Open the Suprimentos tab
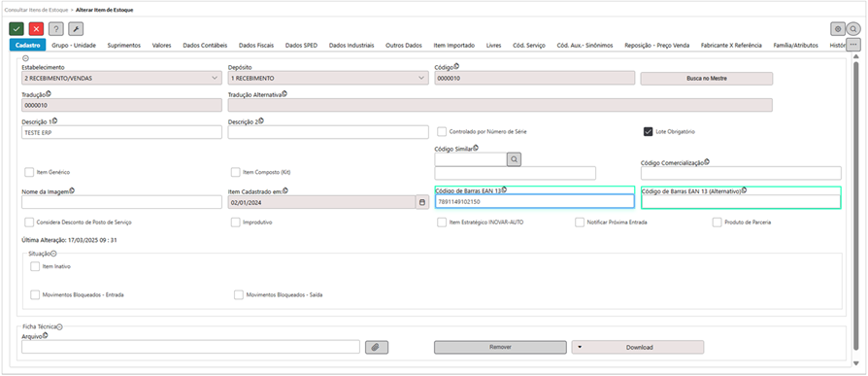868x376 pixels. [x=124, y=46]
